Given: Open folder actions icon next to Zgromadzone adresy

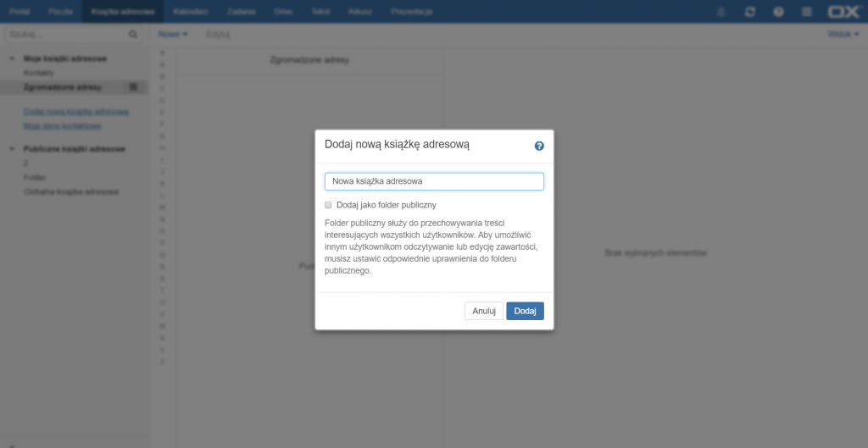Looking at the screenshot, I should tap(133, 87).
